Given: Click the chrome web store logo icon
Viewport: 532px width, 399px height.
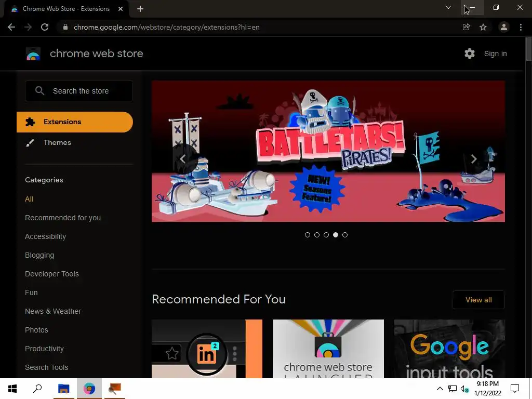Looking at the screenshot, I should [33, 54].
